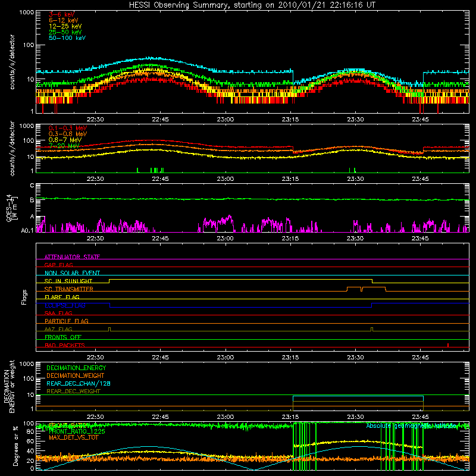The height and width of the screenshot is (476, 476).
Task: Click the NON_SOLAR_EVENT flag label
Action: [72, 273]
